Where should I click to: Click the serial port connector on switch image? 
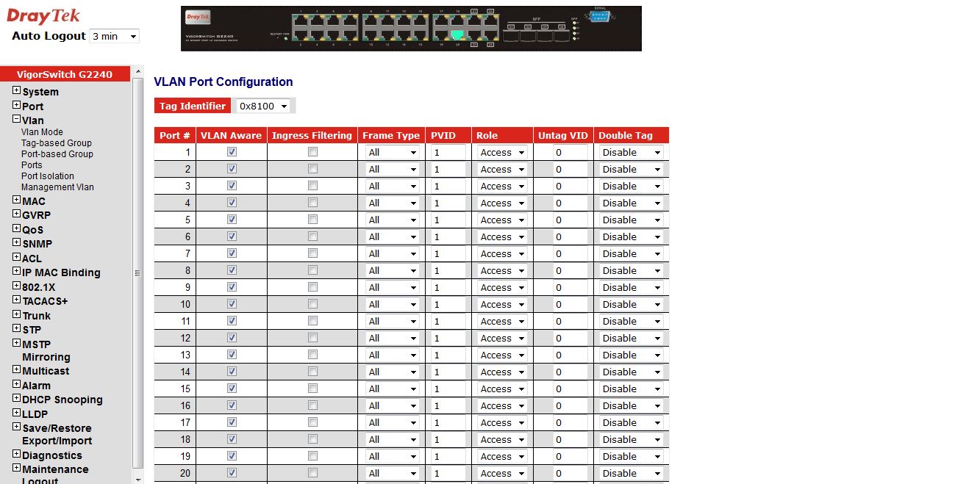(599, 16)
